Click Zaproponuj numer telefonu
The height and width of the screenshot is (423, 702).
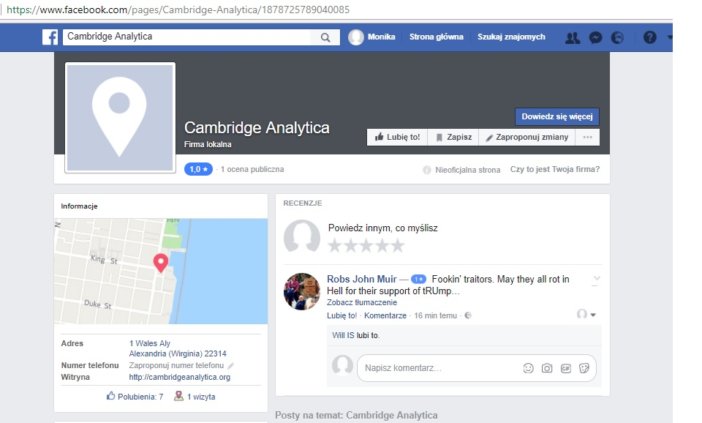pyautogui.click(x=176, y=365)
